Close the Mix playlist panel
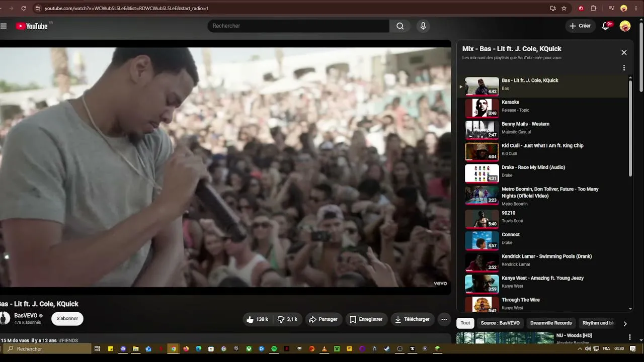The height and width of the screenshot is (362, 644). coord(624,52)
